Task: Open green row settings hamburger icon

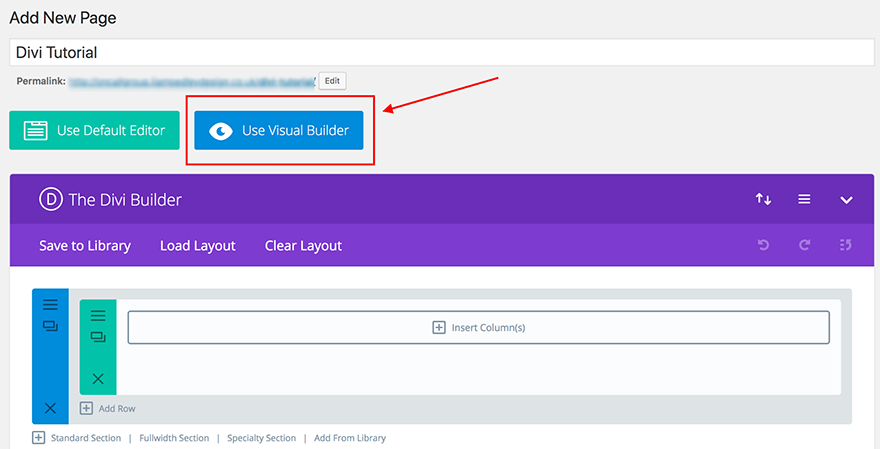Action: pos(98,315)
